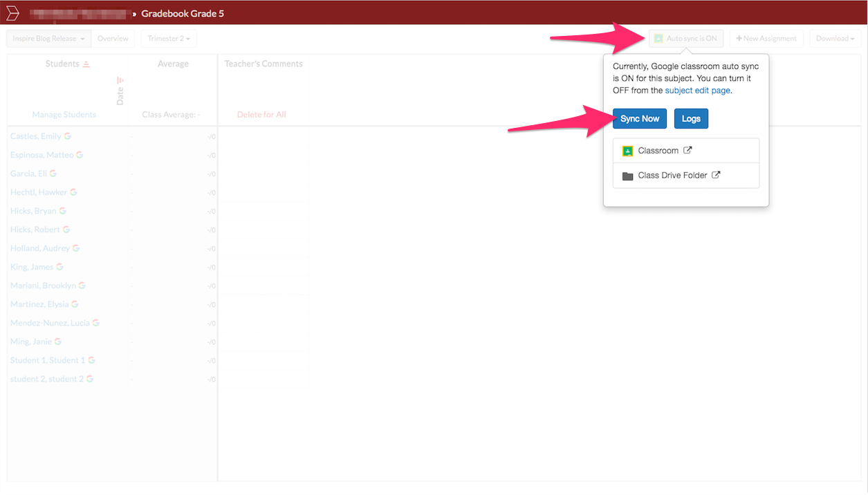Switch to the Overview tab
Image resolution: width=868 pixels, height=495 pixels.
113,39
